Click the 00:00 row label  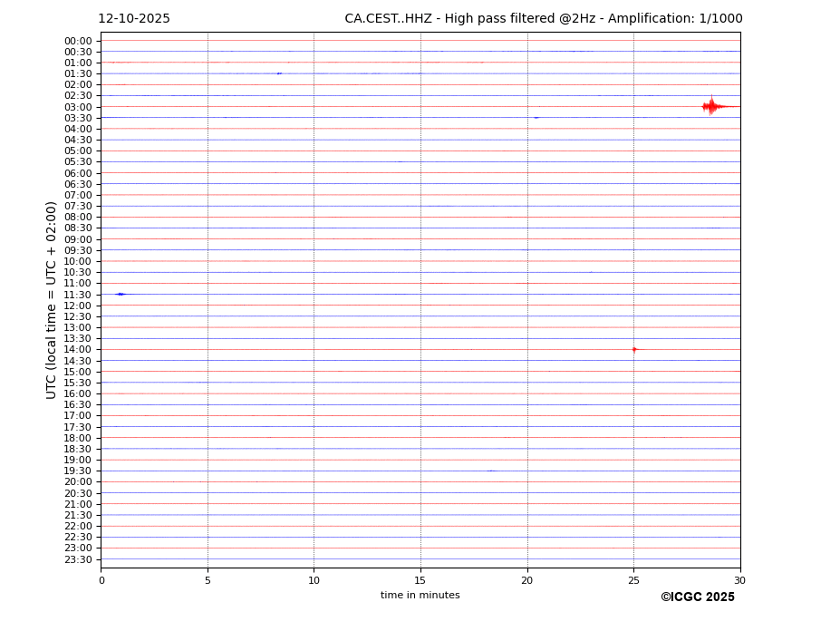click(78, 41)
